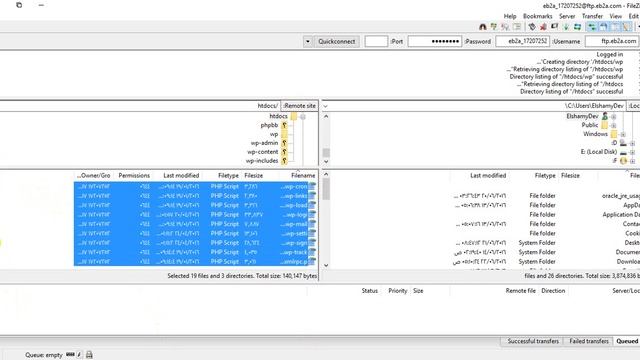Viewport: 640px width, 360px height.
Task: Select the oracle_jre_usage local folder row
Action: point(545,196)
